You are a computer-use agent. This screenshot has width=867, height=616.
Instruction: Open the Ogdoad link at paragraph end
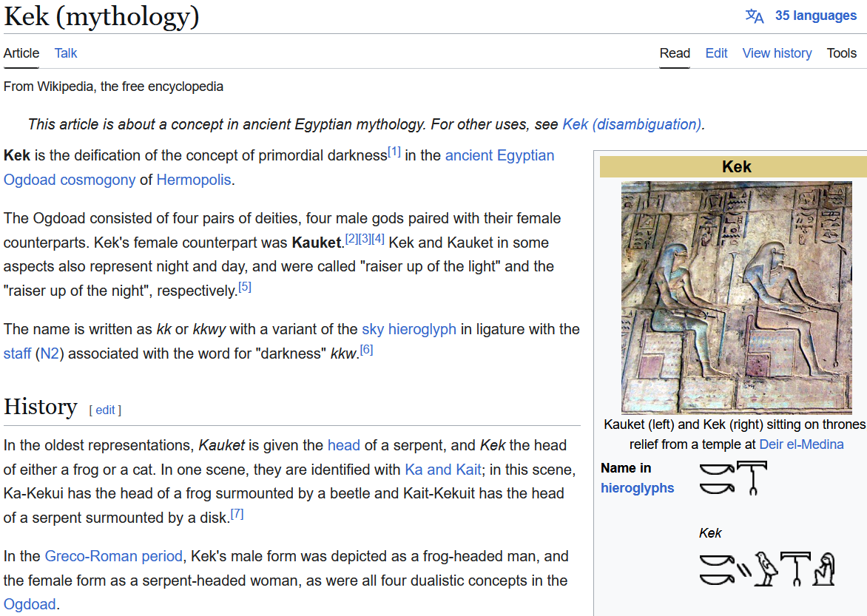[30, 604]
